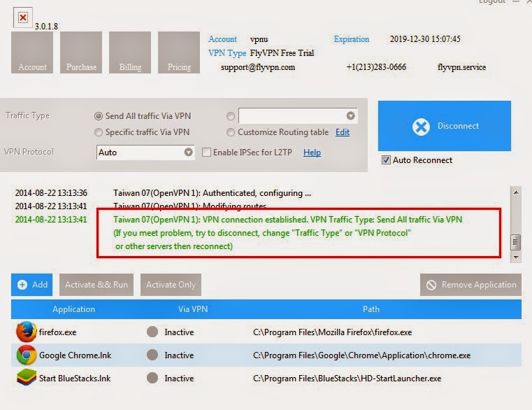
Task: Click the Path column header
Action: click(x=371, y=309)
